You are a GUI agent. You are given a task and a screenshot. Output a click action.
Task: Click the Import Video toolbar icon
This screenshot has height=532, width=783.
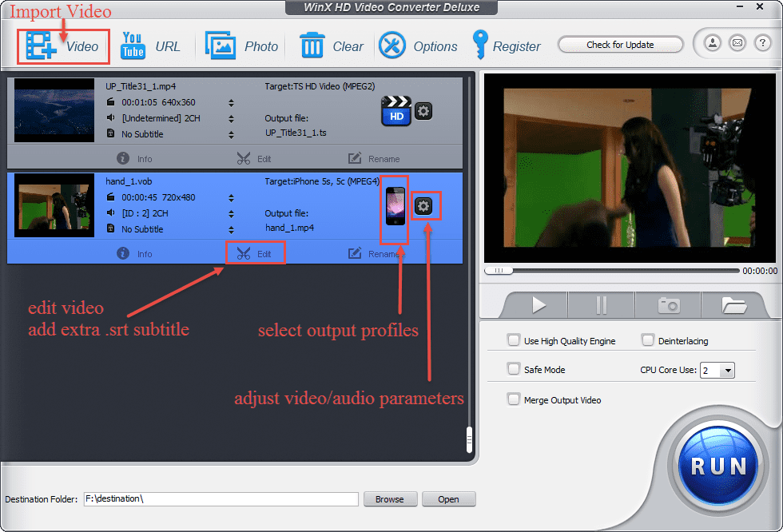tap(42, 46)
